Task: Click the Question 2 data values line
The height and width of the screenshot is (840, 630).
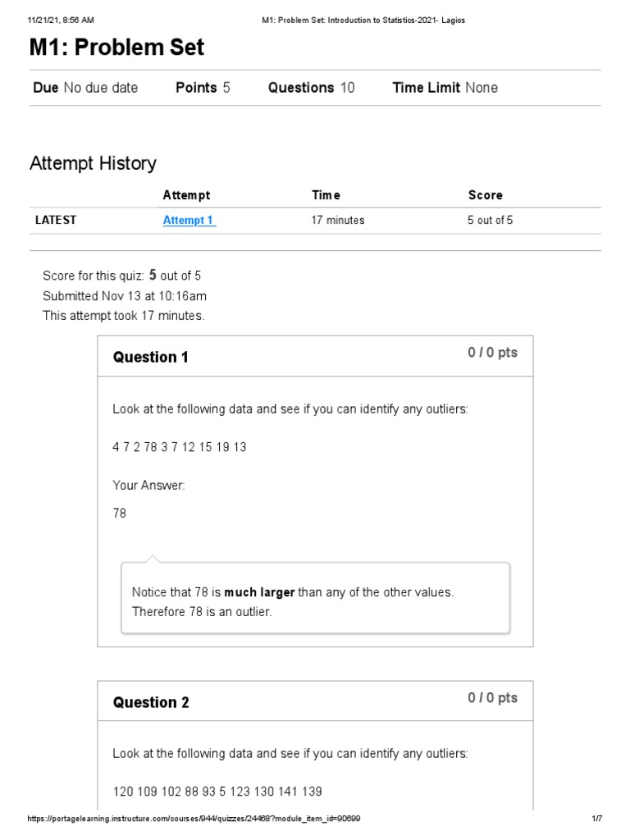Action: tap(217, 792)
